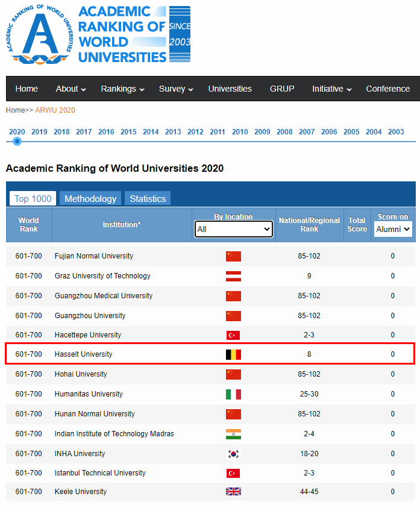Open the Score on Alumni dropdown

[x=393, y=230]
